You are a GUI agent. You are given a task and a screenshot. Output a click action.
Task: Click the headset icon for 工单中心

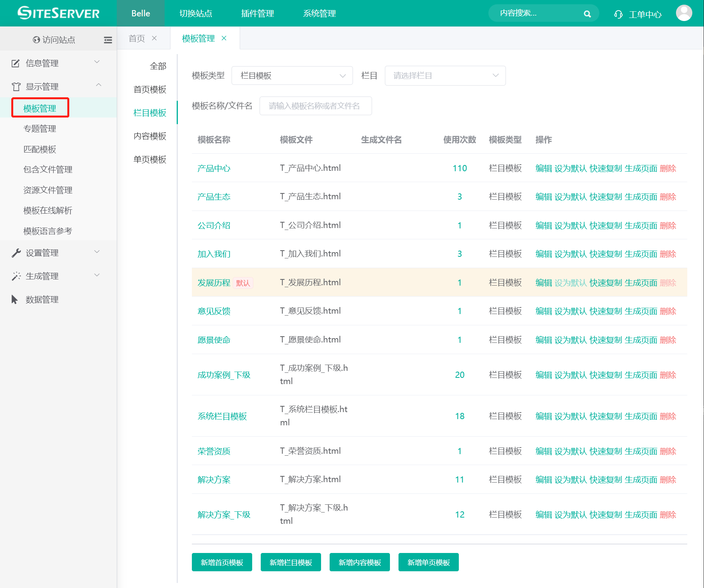click(x=618, y=14)
